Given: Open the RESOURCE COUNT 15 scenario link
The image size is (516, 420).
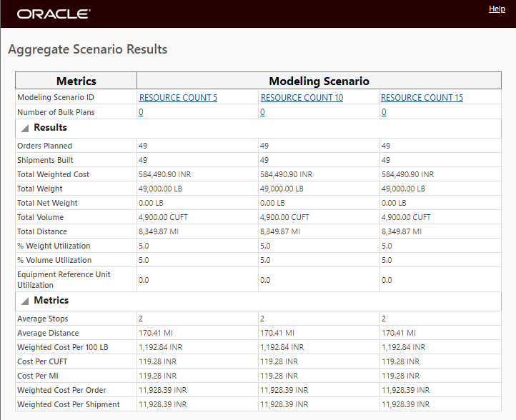Looking at the screenshot, I should (422, 98).
